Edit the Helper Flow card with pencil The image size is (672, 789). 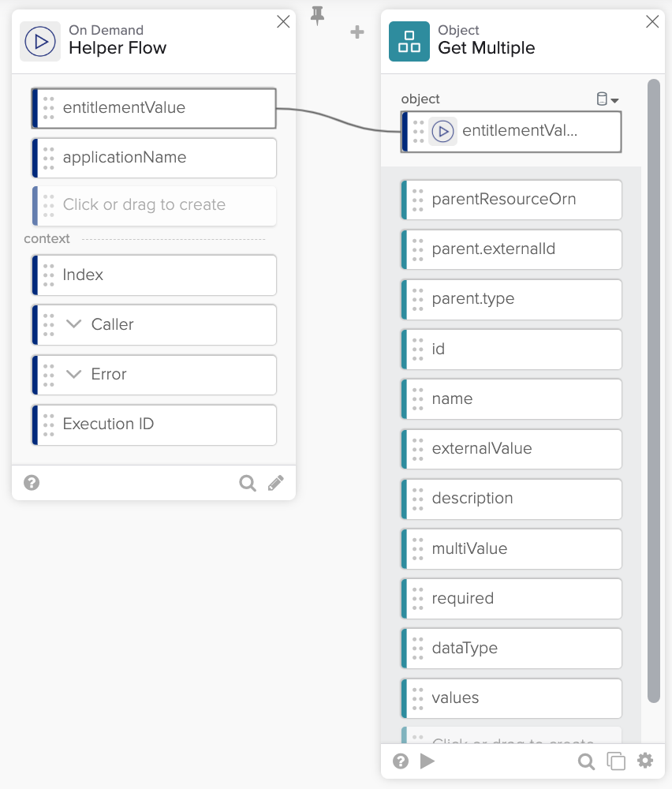275,483
